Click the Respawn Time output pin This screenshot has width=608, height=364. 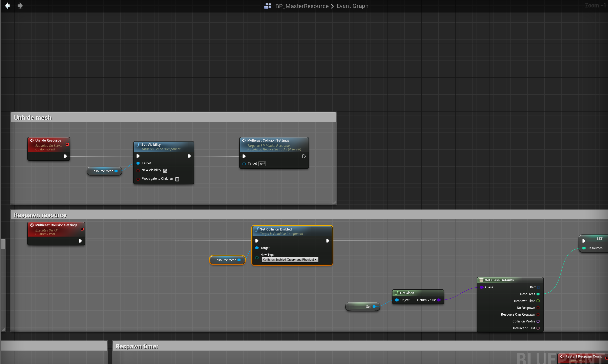538,301
